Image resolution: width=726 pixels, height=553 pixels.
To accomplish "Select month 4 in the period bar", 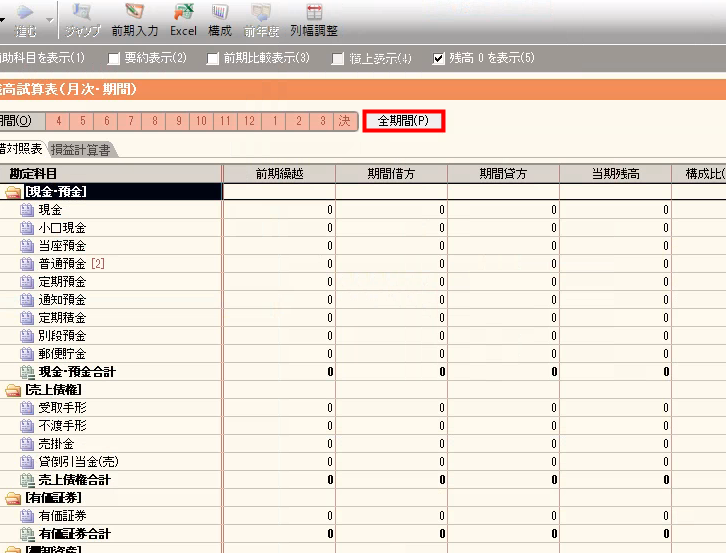I will click(x=58, y=121).
